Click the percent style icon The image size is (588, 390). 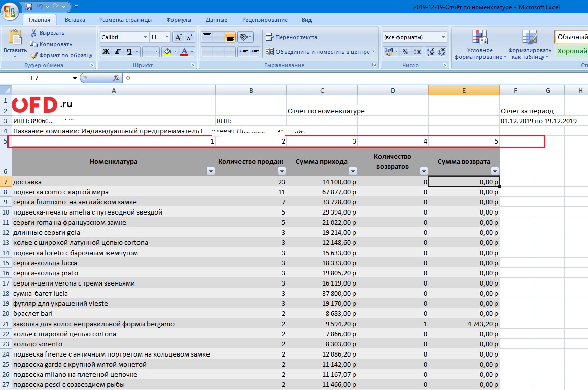405,52
